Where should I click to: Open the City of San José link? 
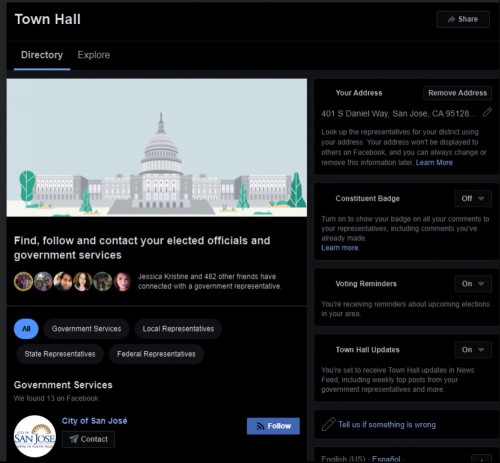(x=94, y=421)
